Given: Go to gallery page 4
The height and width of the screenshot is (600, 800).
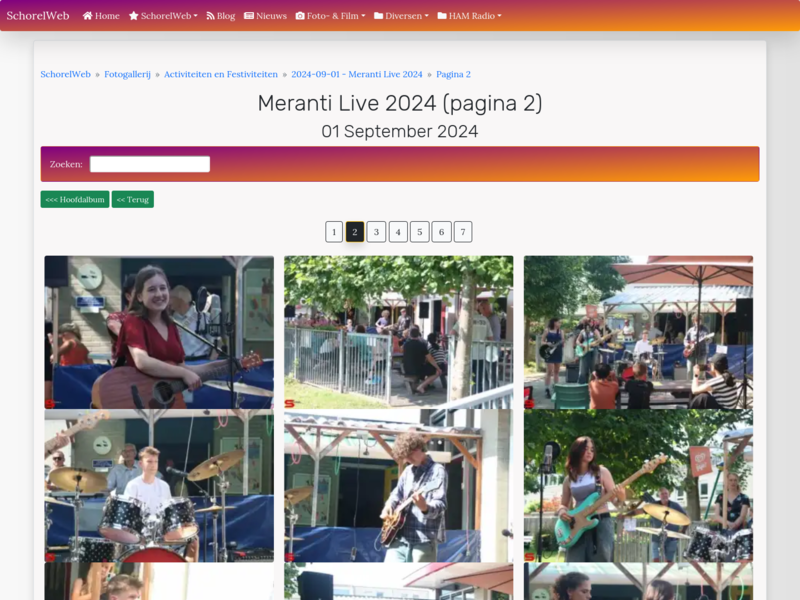Looking at the screenshot, I should coord(398,232).
